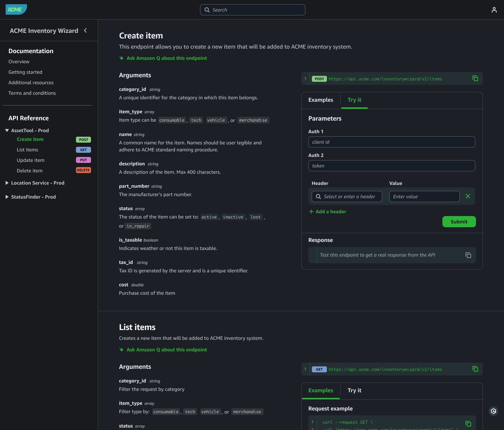
Task: Switch to Examples tab in Create item
Action: [x=321, y=100]
